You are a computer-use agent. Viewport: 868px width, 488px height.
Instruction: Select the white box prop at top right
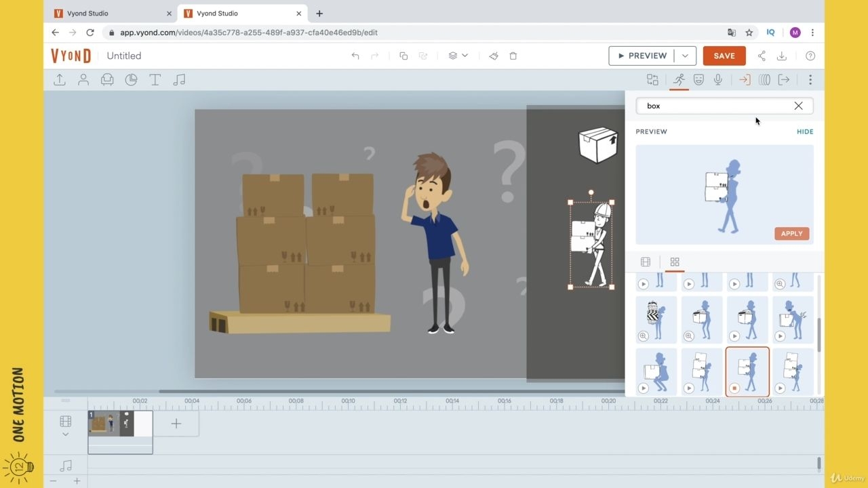tap(598, 145)
